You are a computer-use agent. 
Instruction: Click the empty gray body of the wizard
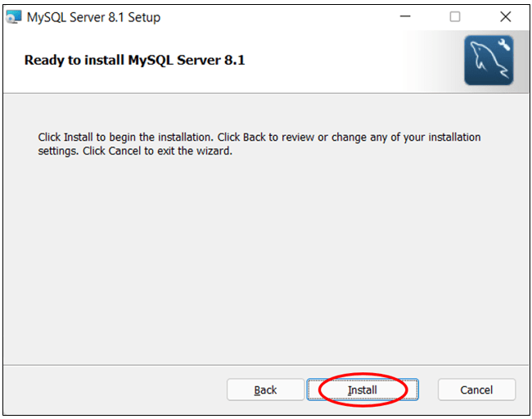[x=262, y=262]
